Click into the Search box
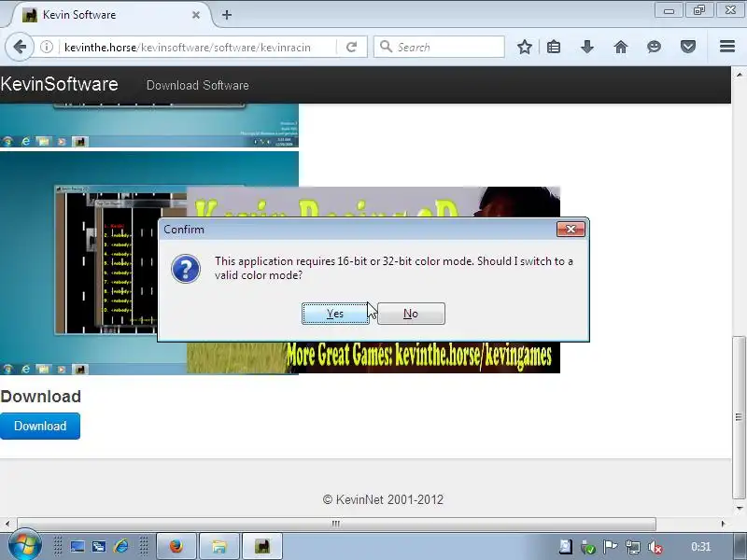 439,48
